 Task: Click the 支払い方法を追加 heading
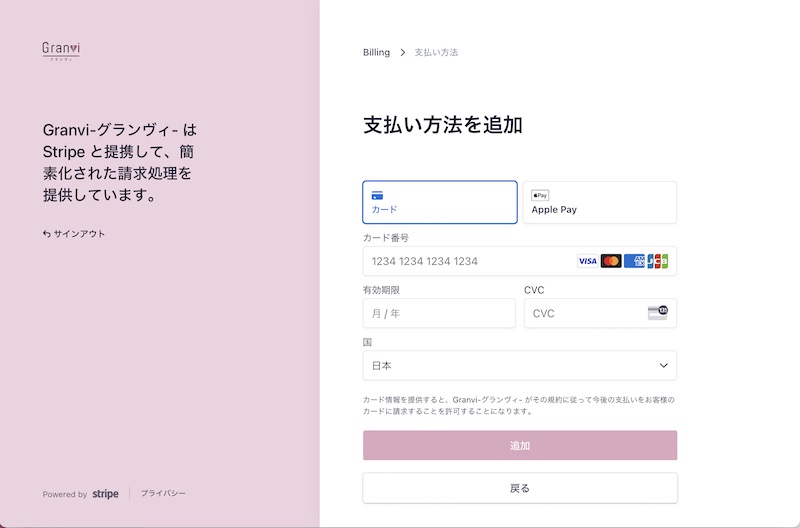click(443, 125)
